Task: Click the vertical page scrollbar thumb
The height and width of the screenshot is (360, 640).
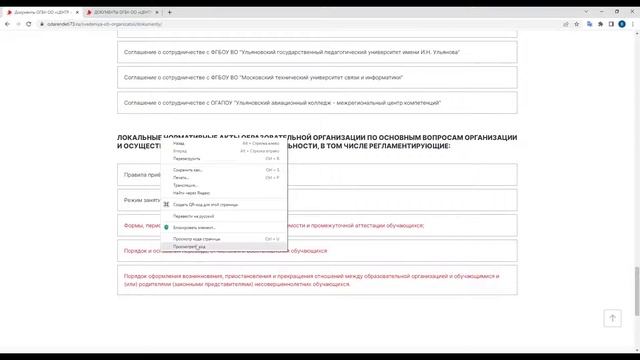Action: pos(637,291)
